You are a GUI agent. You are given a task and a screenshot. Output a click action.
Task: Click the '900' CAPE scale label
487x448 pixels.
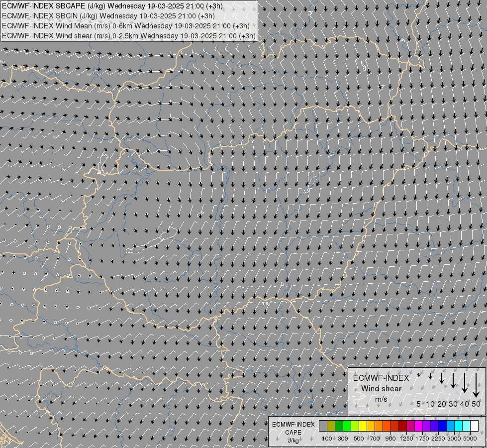(390, 439)
